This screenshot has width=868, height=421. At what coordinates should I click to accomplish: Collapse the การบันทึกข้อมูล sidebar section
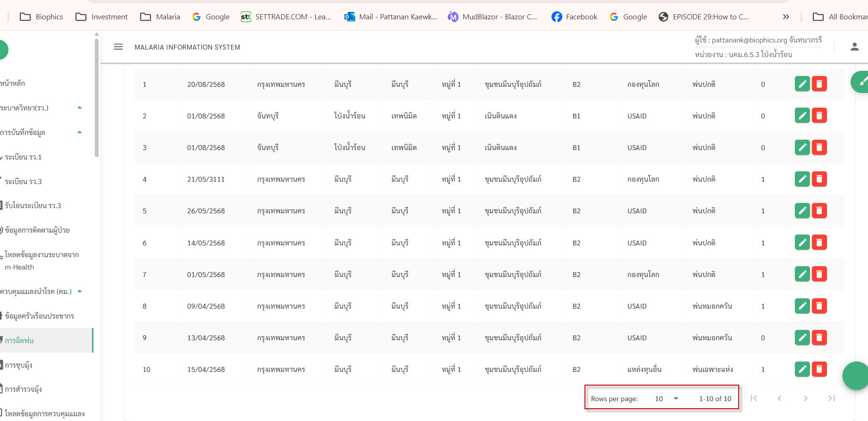pyautogui.click(x=80, y=132)
